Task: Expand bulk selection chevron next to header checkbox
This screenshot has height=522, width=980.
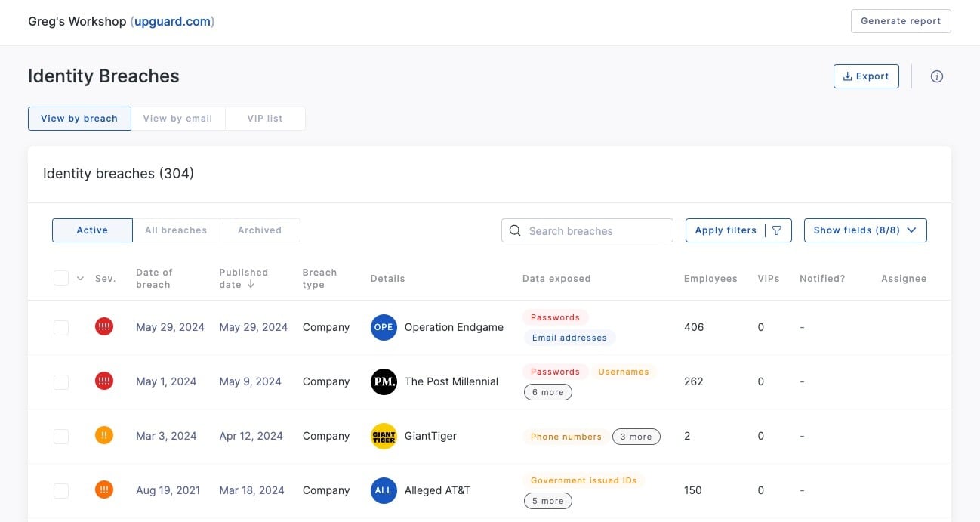Action: click(x=80, y=278)
